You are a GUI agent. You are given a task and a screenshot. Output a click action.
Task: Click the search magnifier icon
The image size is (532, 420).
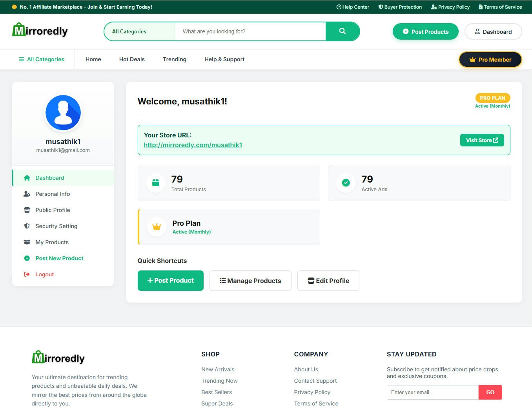[x=342, y=31]
